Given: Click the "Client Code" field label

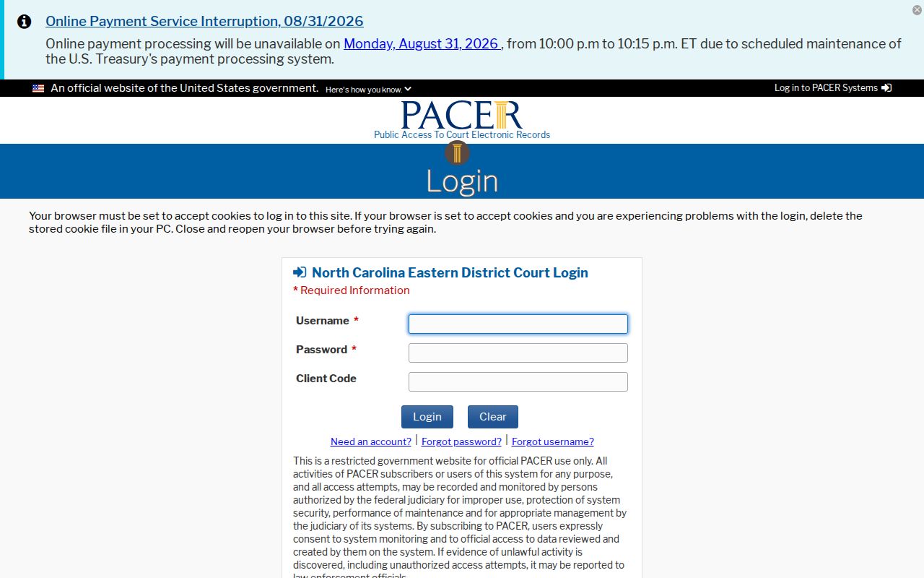Looking at the screenshot, I should coord(326,379).
